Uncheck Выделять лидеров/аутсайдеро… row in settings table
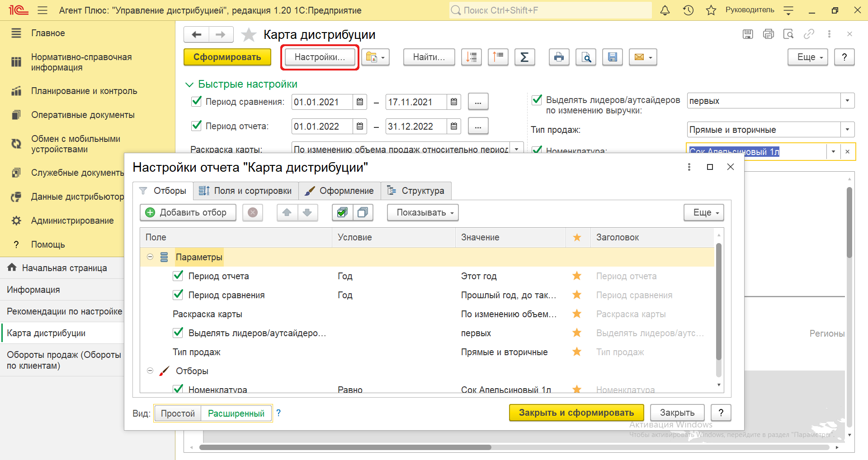The image size is (868, 460). 178,333
